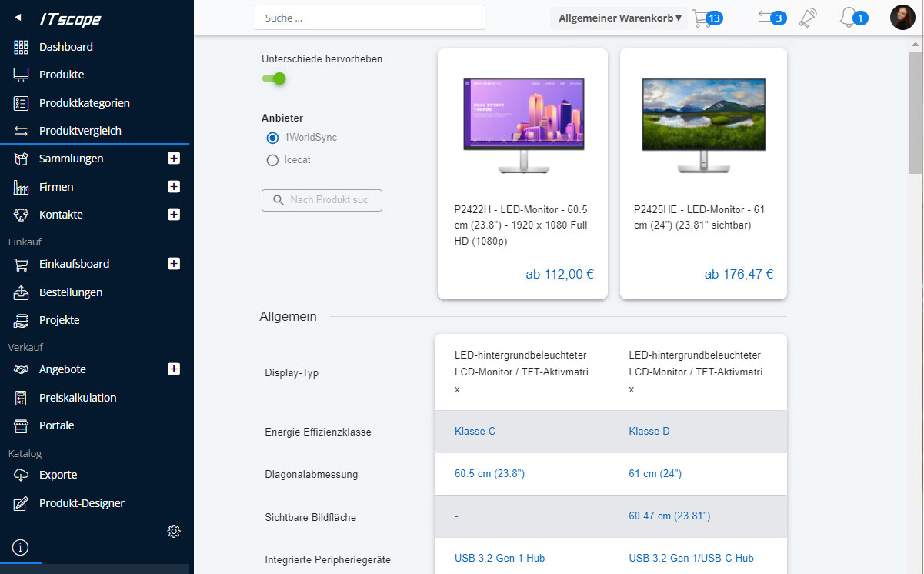Click the Produkte monitor icon
This screenshot has width=924, height=574.
[x=22, y=75]
